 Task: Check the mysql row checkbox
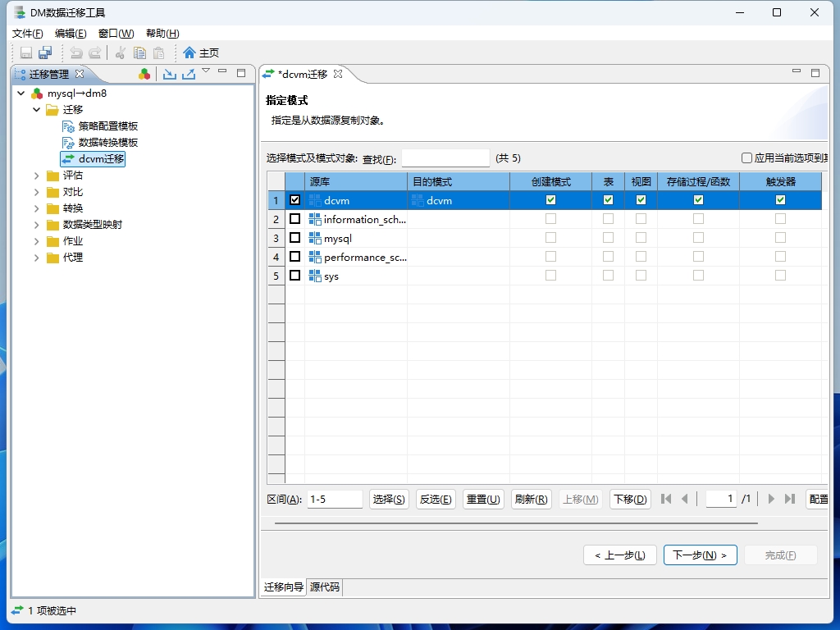coord(294,237)
